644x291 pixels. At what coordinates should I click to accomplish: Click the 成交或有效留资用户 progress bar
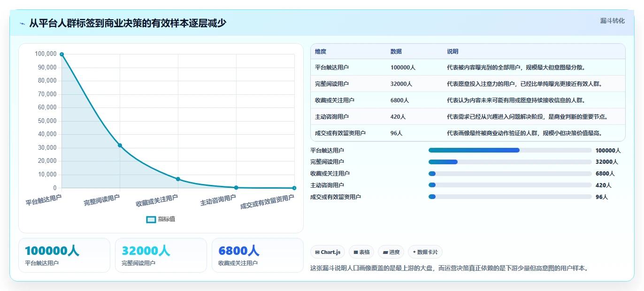coord(510,197)
